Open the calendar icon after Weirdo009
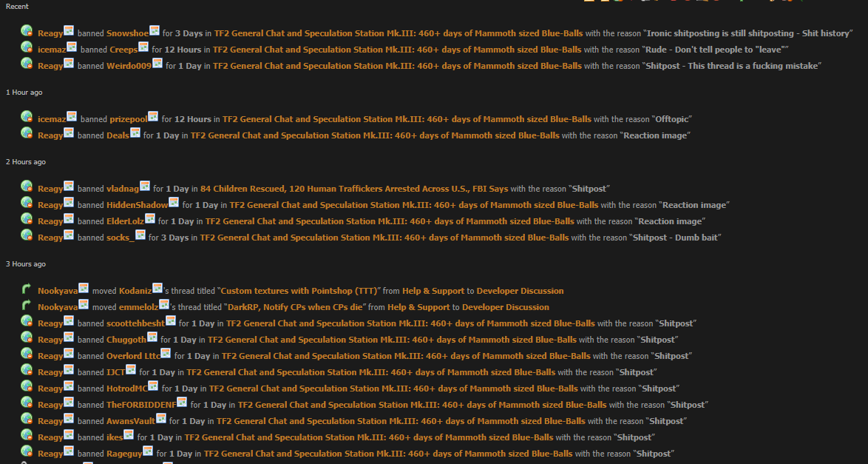 click(157, 63)
